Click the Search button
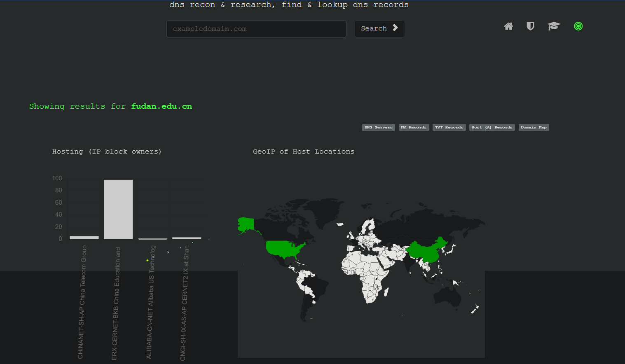The width and height of the screenshot is (625, 364). (379, 29)
